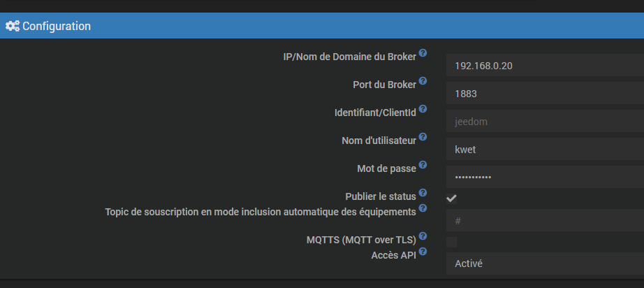
Task: Click help icon beside Accès API
Action: pyautogui.click(x=423, y=252)
